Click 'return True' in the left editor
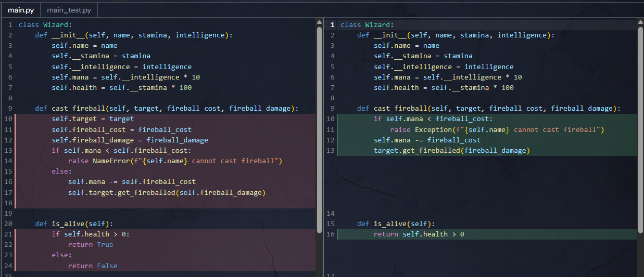 [90, 245]
